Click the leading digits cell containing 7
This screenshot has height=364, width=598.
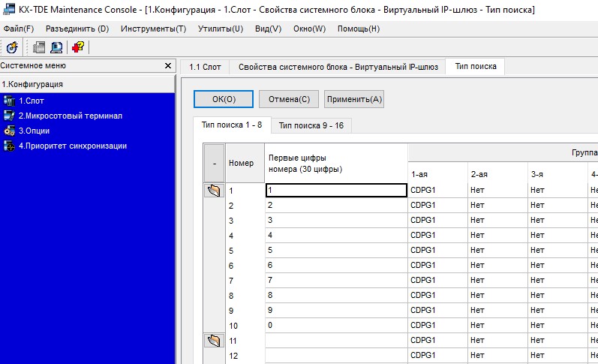click(336, 281)
